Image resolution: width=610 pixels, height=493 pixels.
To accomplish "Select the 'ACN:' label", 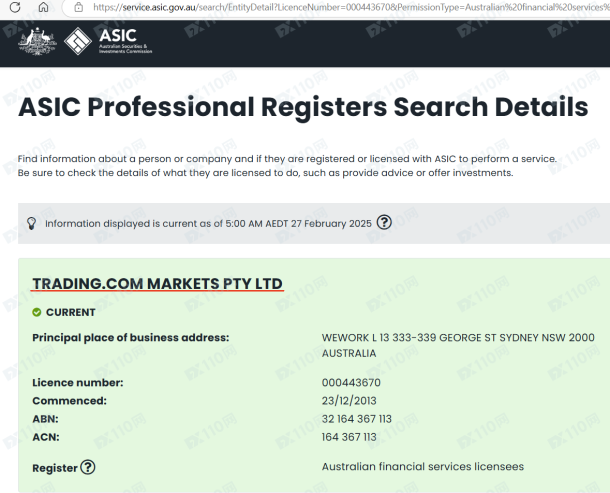I will [x=46, y=437].
